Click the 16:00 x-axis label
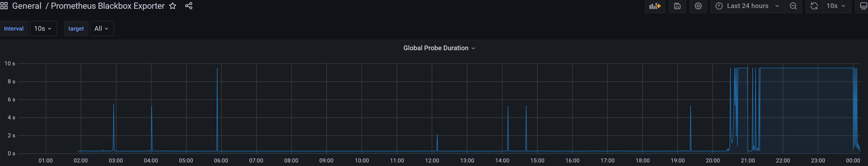The height and width of the screenshot is (166, 868). 572,161
